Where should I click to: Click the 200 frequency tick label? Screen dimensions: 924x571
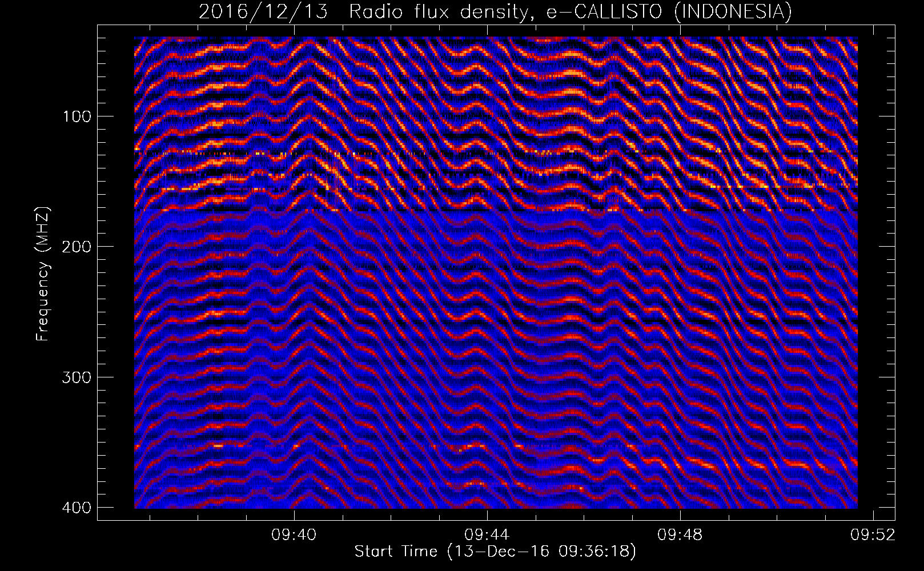tap(76, 247)
